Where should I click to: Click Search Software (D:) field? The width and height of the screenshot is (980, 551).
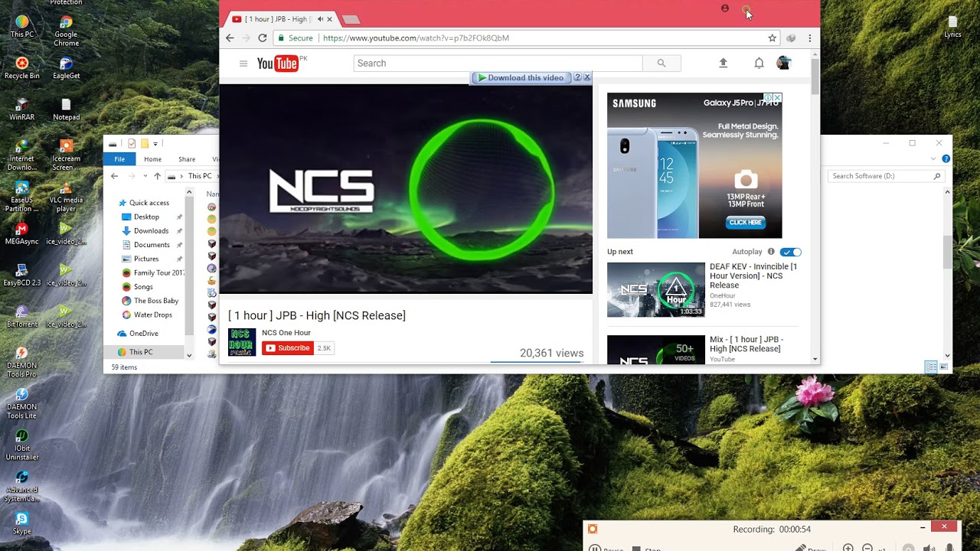(x=885, y=176)
